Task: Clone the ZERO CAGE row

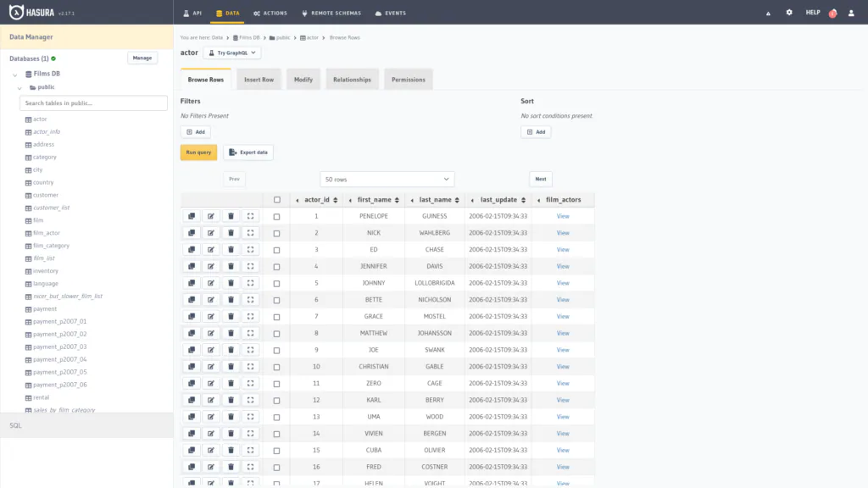Action: [x=192, y=383]
